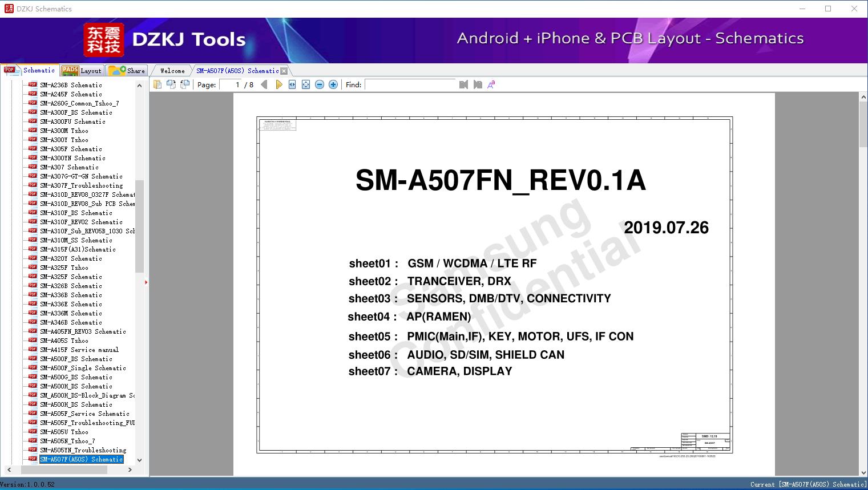Screen dimensions: 868x490
Task: Open SM-A326B Schematic entry
Action: click(x=71, y=286)
